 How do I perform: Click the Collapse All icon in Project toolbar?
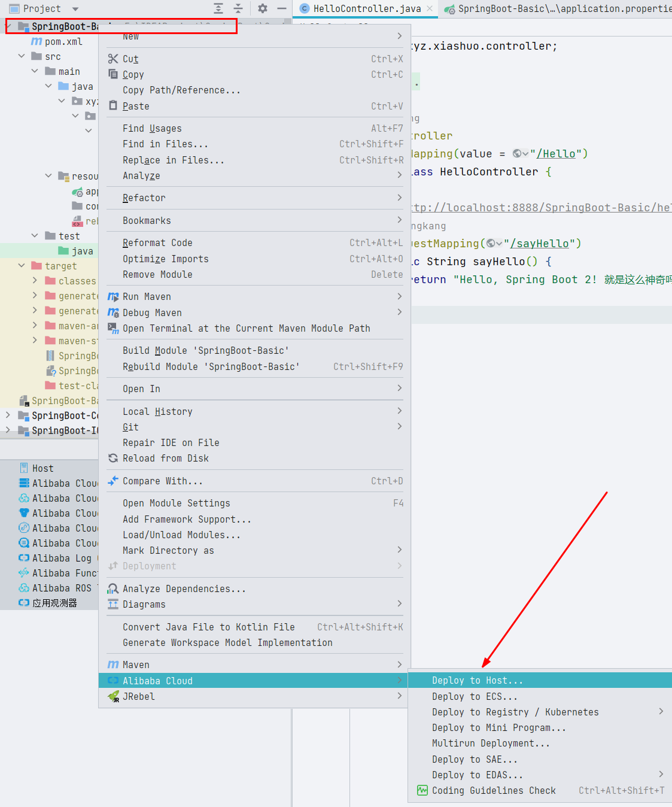coord(238,8)
